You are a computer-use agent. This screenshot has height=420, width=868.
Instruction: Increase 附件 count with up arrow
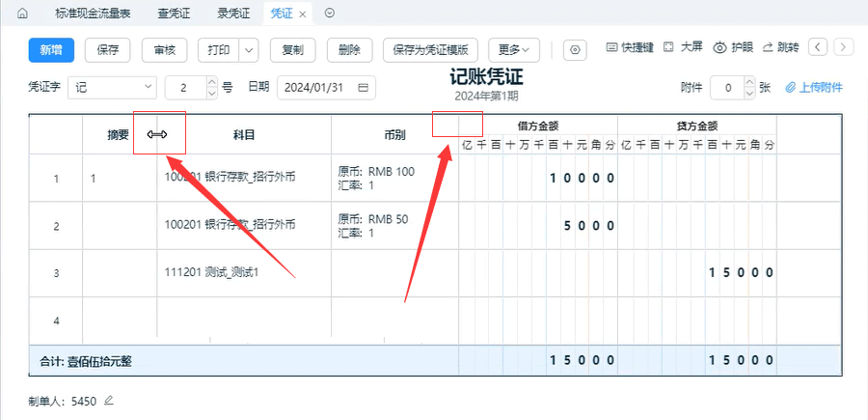point(749,82)
